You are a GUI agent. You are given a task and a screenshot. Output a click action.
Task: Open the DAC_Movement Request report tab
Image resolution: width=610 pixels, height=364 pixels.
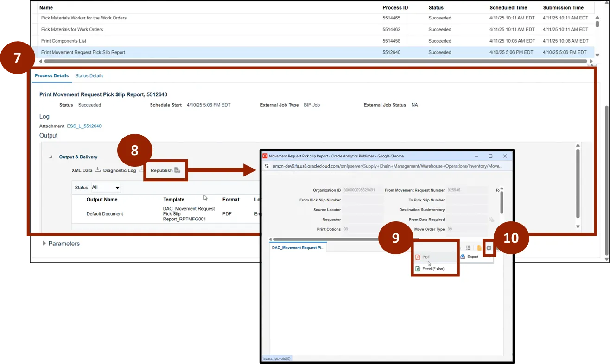point(298,248)
